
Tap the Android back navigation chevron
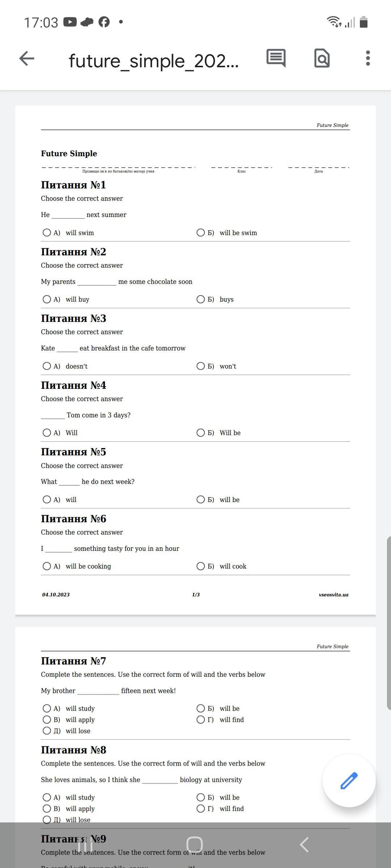(304, 845)
